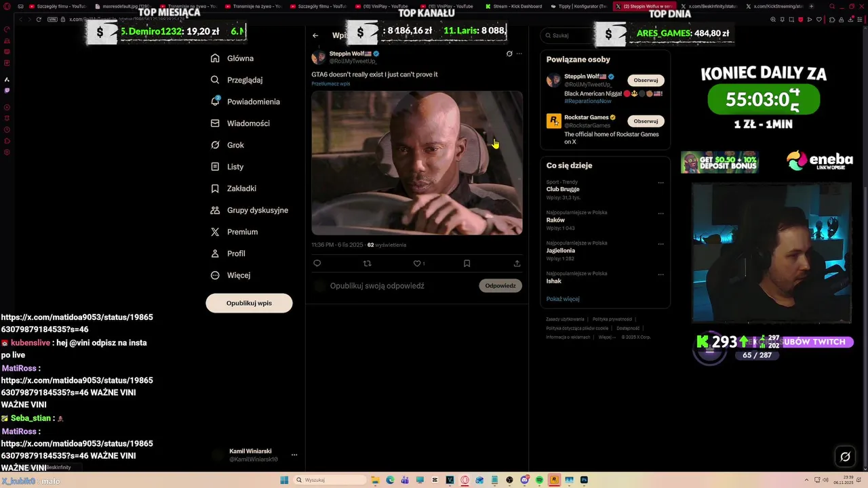The width and height of the screenshot is (868, 488).
Task: Open the Kamil Winiarski account switcher menu
Action: tap(294, 455)
